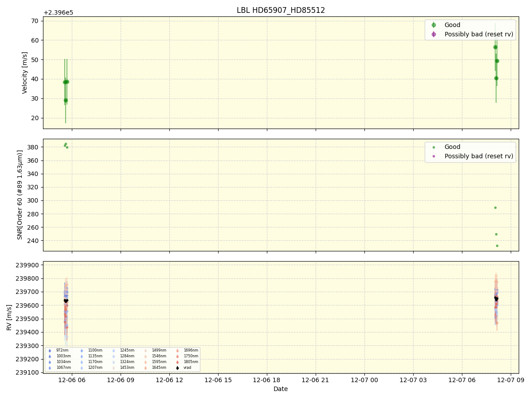Click the green Good marker in SNR legend
The height and width of the screenshot is (399, 532).
(x=434, y=147)
